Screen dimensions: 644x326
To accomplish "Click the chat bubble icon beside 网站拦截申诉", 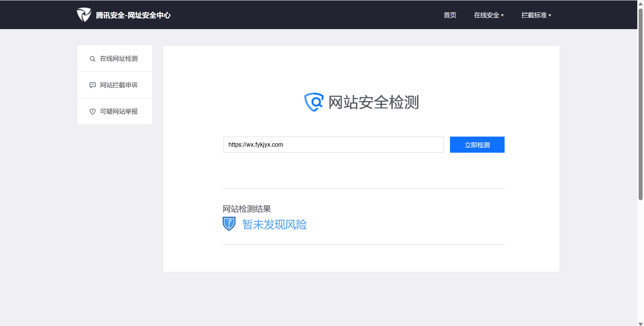I will [92, 85].
